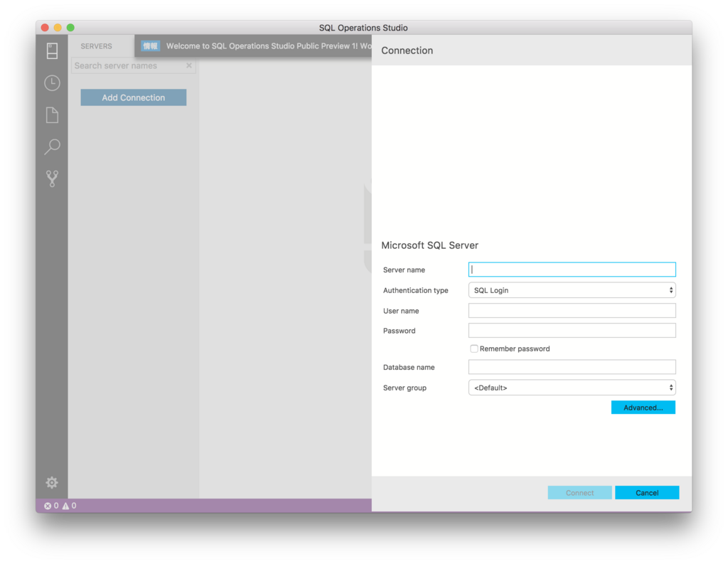Focus the Database name input field
Image resolution: width=728 pixels, height=564 pixels.
pyautogui.click(x=572, y=367)
